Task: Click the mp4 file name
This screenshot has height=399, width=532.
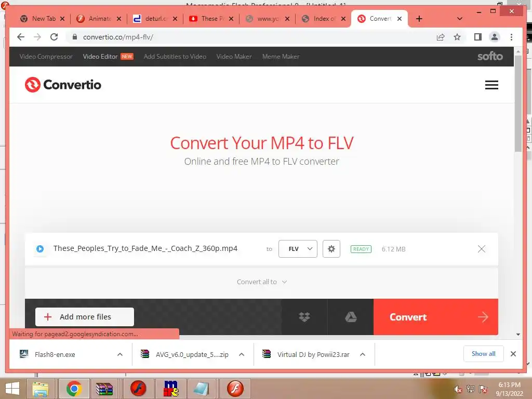Action: coord(145,248)
